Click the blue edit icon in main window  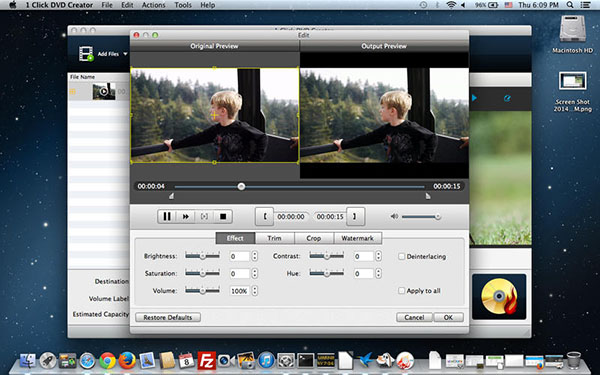[507, 98]
